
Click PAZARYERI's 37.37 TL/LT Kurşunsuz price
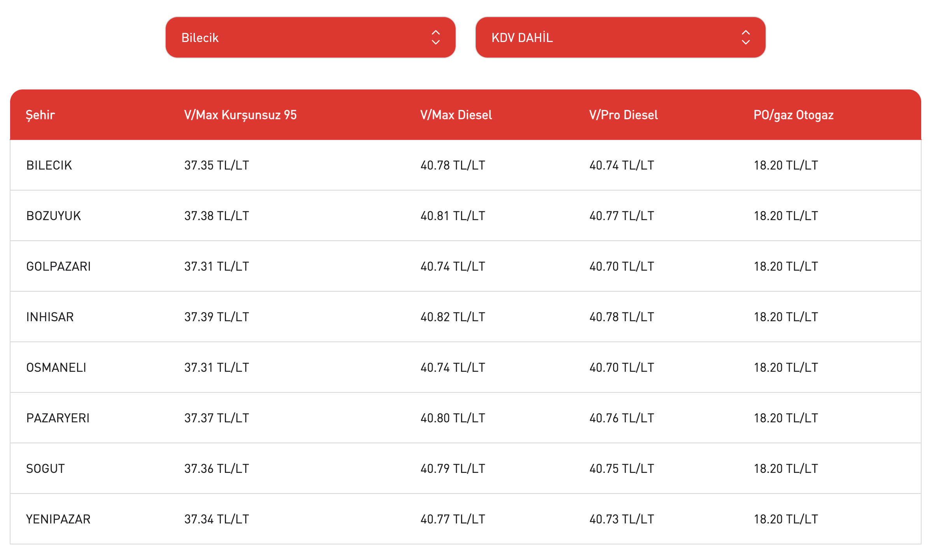(217, 418)
